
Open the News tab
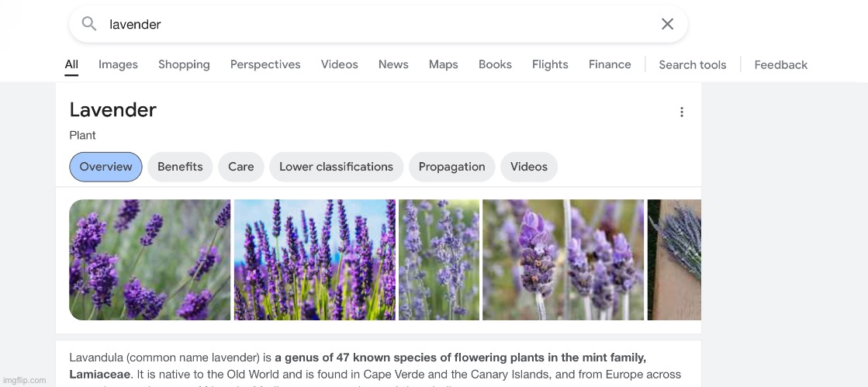tap(393, 64)
